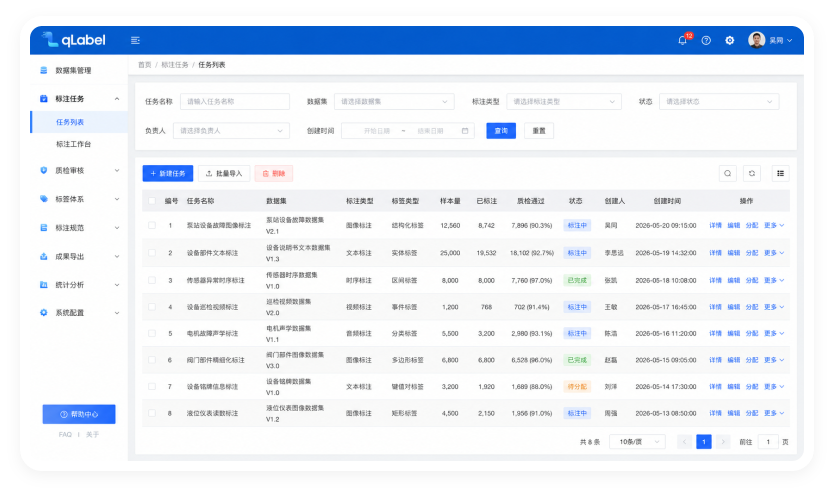
Task: Go to next page arrow
Action: [x=723, y=442]
